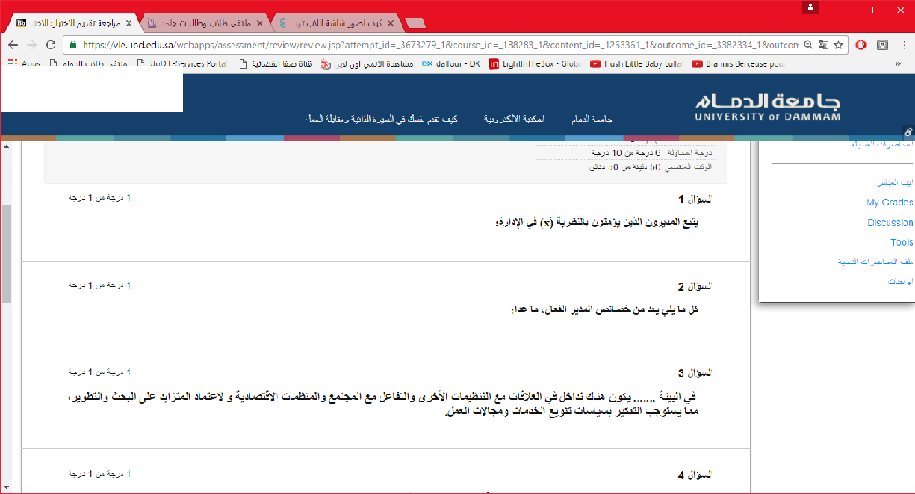The image size is (915, 494).
Task: Open the UoD E-Services Portal bookmark
Action: [x=181, y=64]
